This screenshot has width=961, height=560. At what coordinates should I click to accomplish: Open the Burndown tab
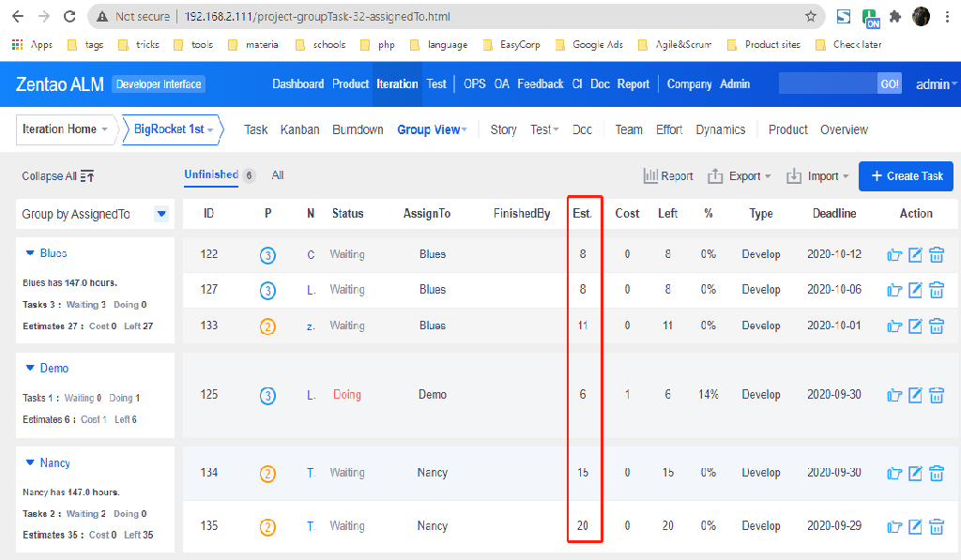tap(358, 129)
